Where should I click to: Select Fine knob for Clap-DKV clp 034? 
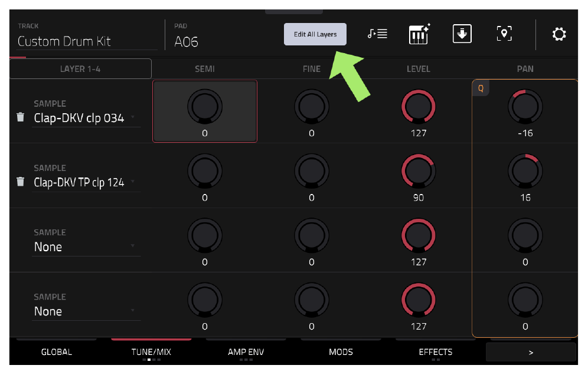(x=312, y=107)
